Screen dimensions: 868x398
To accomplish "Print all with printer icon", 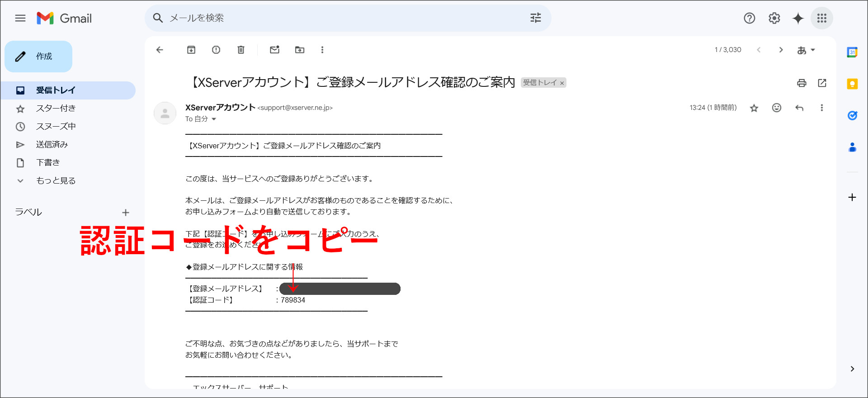I will [x=802, y=83].
